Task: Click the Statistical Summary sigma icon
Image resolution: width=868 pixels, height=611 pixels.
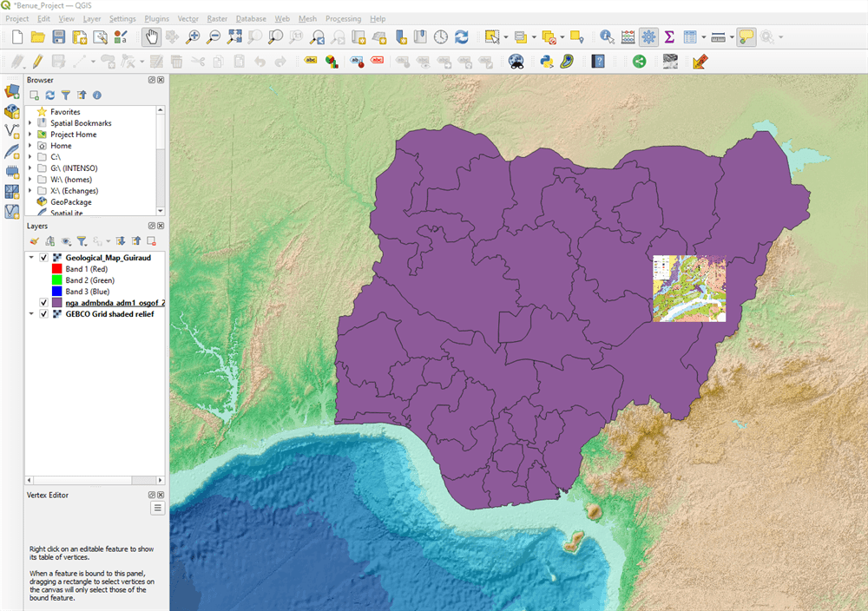Action: point(669,36)
